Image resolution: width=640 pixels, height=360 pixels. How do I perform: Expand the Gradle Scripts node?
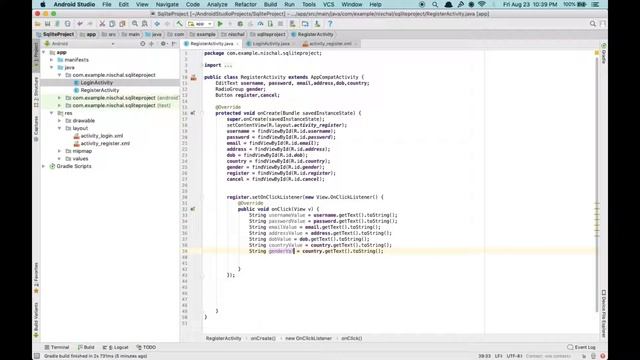[44, 166]
